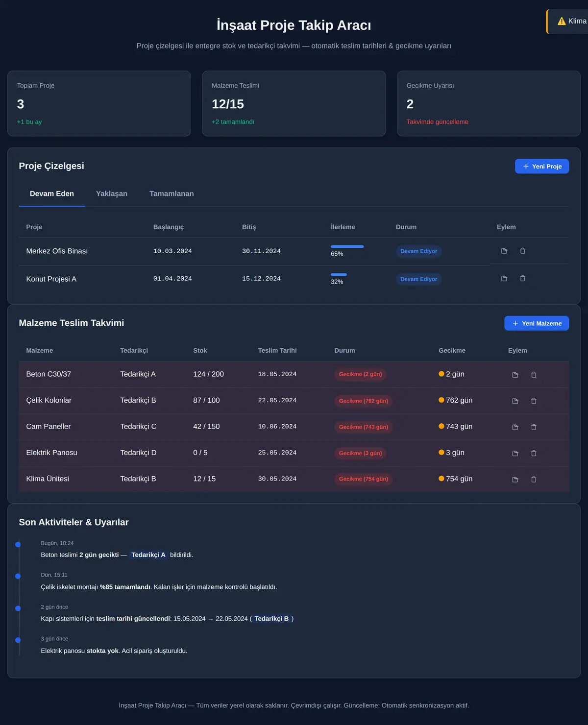Click Devam Ediyor badge for Merkez Ofis Binası
Image resolution: width=588 pixels, height=725 pixels.
[419, 251]
